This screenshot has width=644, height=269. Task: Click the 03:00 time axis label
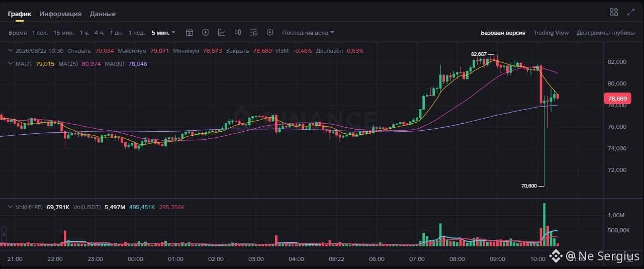[x=256, y=259]
